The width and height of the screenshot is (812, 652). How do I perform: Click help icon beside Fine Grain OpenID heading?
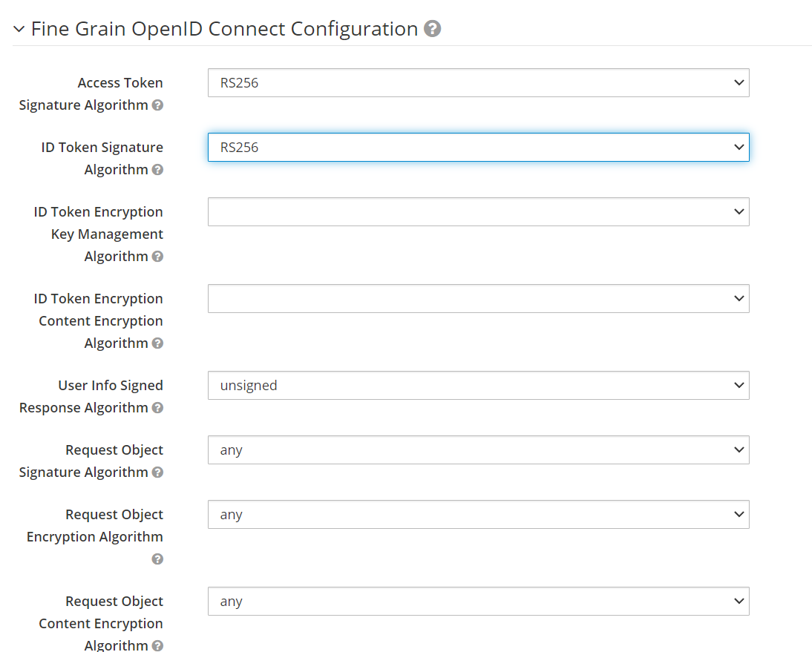[432, 29]
